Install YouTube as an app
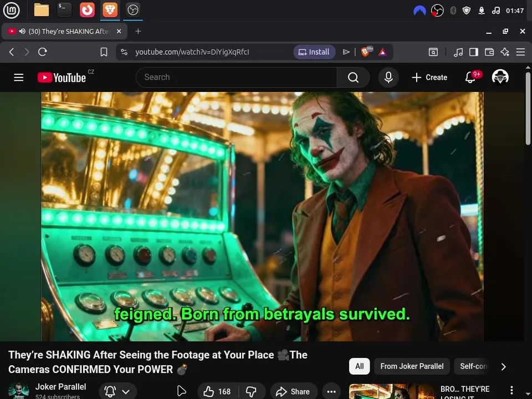 314,52
